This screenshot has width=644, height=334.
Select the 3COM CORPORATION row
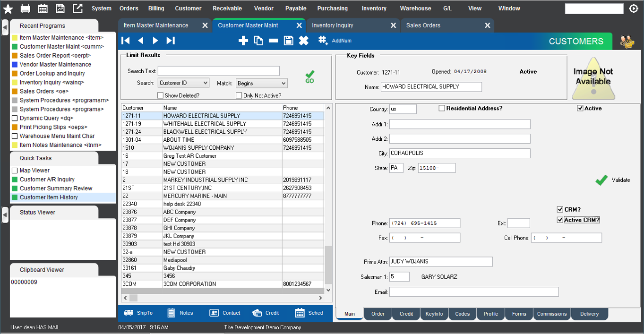(223, 284)
